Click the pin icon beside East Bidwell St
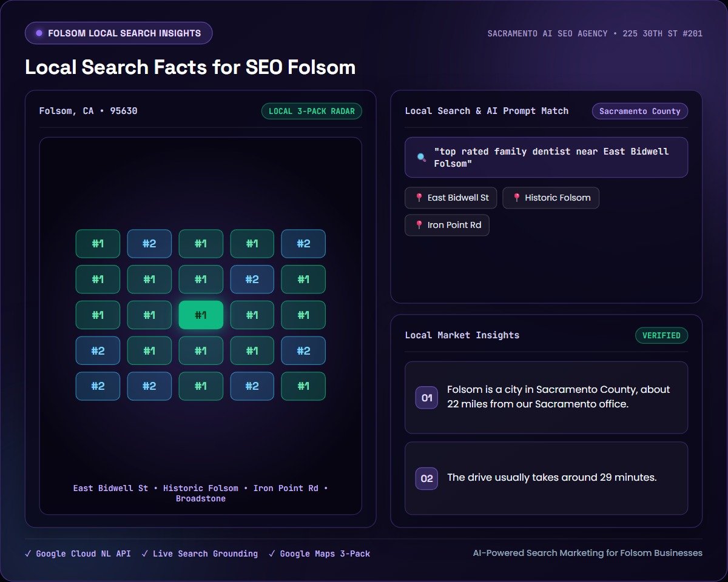This screenshot has height=582, width=728. [x=419, y=198]
